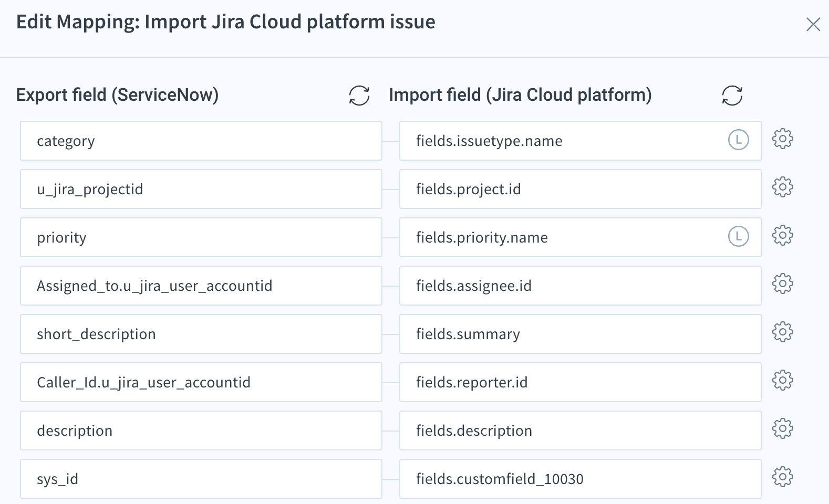
Task: Edit the fields.summary import field
Action: pyautogui.click(x=581, y=334)
